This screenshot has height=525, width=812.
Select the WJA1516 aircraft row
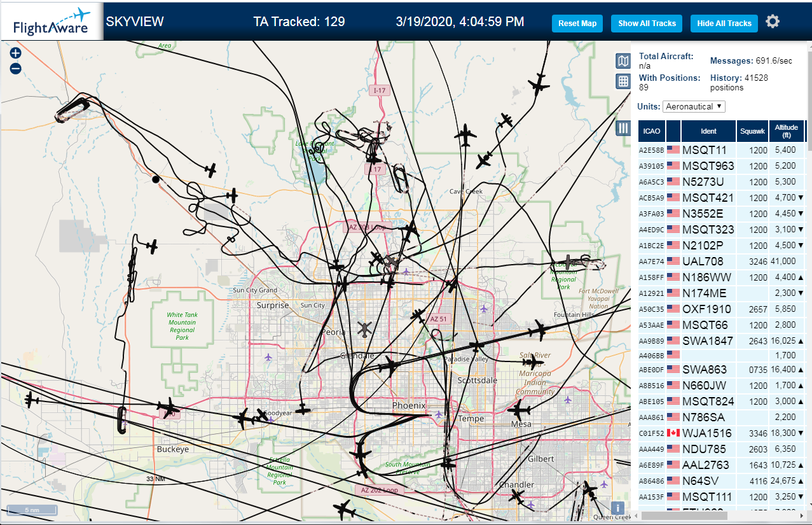click(722, 433)
